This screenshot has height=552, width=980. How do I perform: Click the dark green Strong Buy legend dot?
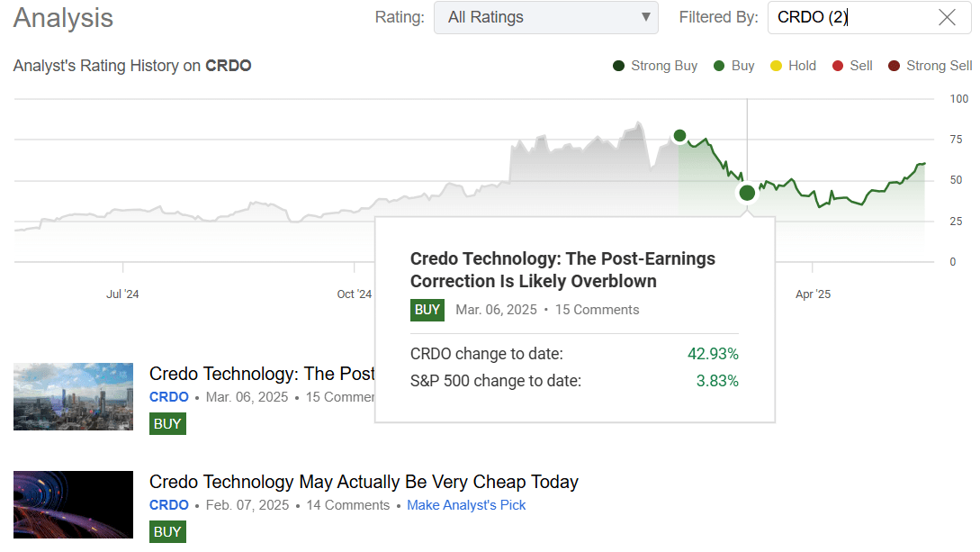pos(618,65)
